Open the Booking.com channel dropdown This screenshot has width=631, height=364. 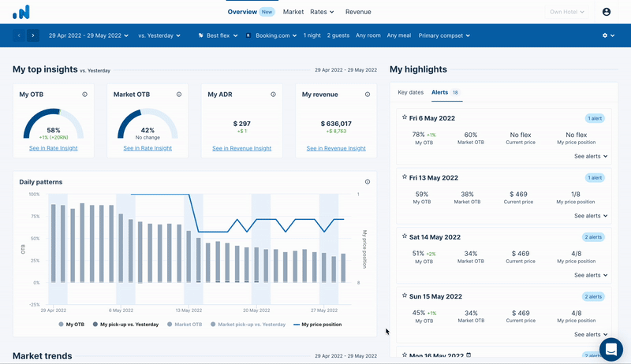(x=271, y=35)
